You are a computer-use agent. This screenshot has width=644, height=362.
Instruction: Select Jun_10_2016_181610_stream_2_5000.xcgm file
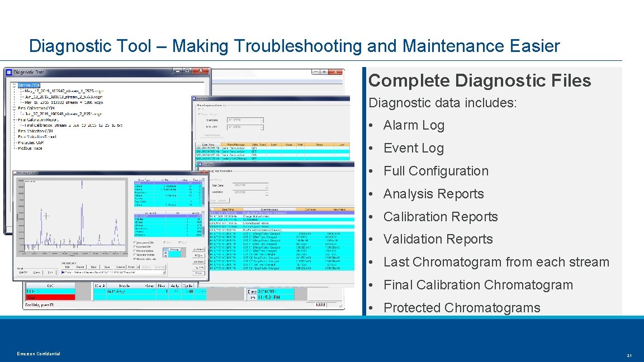64,97
